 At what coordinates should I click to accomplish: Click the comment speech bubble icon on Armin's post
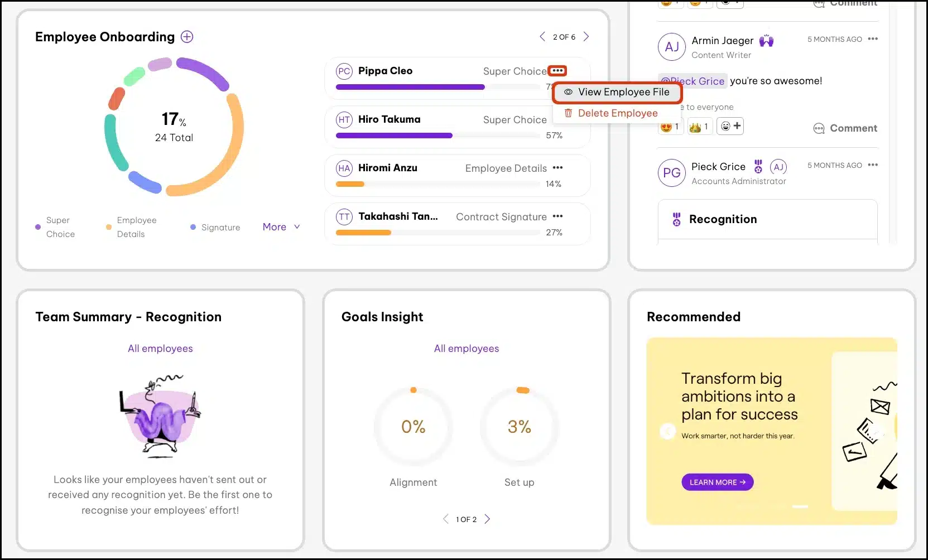click(819, 128)
